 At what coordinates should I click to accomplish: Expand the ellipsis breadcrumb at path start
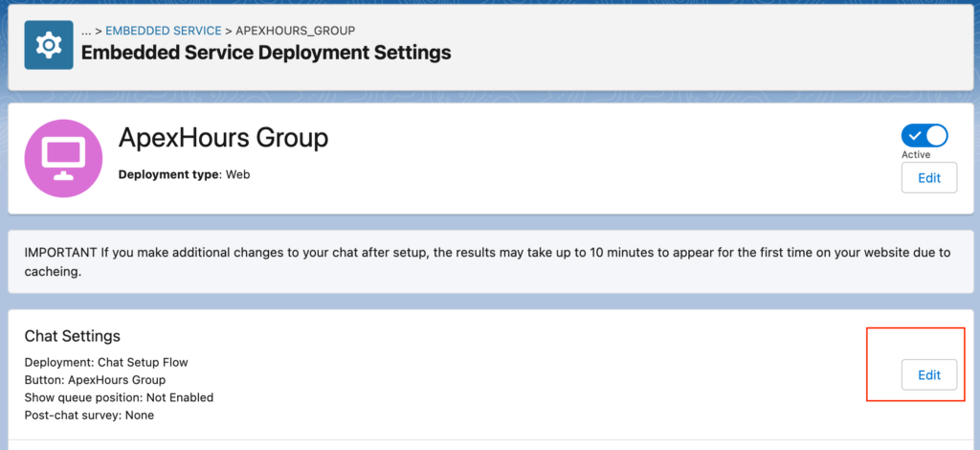86,31
